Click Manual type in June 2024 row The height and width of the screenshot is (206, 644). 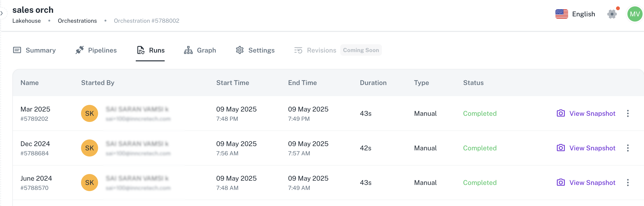pyautogui.click(x=425, y=183)
